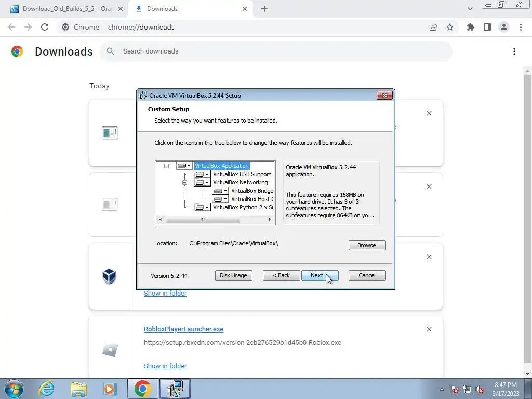The height and width of the screenshot is (399, 532).
Task: Open Downloads page three-dot more actions
Action: [x=514, y=51]
